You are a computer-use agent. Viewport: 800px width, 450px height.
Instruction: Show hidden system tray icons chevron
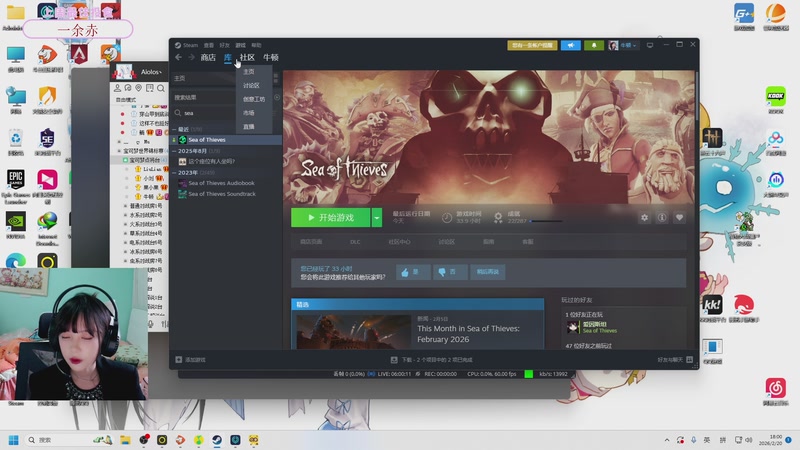[x=666, y=440]
